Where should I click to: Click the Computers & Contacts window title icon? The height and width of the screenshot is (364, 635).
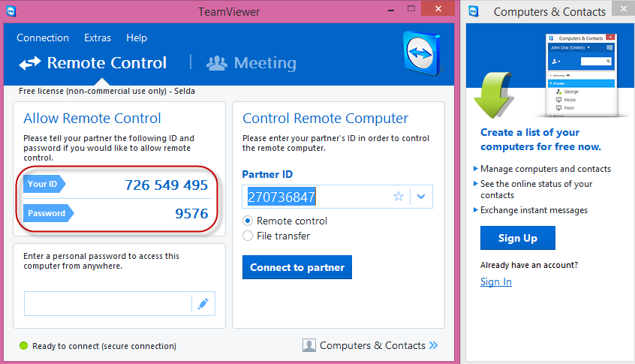[x=474, y=11]
